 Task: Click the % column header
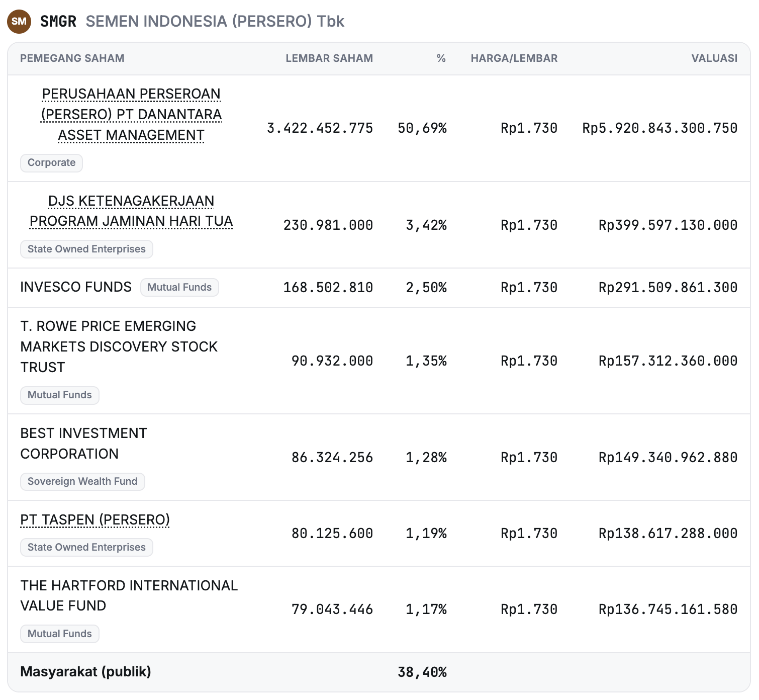point(441,58)
